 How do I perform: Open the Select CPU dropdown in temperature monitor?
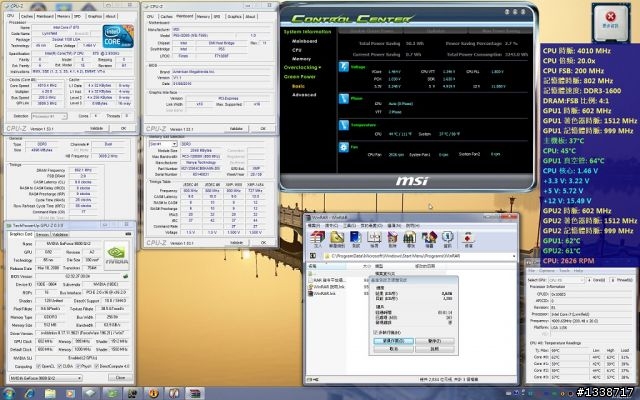click(567, 280)
